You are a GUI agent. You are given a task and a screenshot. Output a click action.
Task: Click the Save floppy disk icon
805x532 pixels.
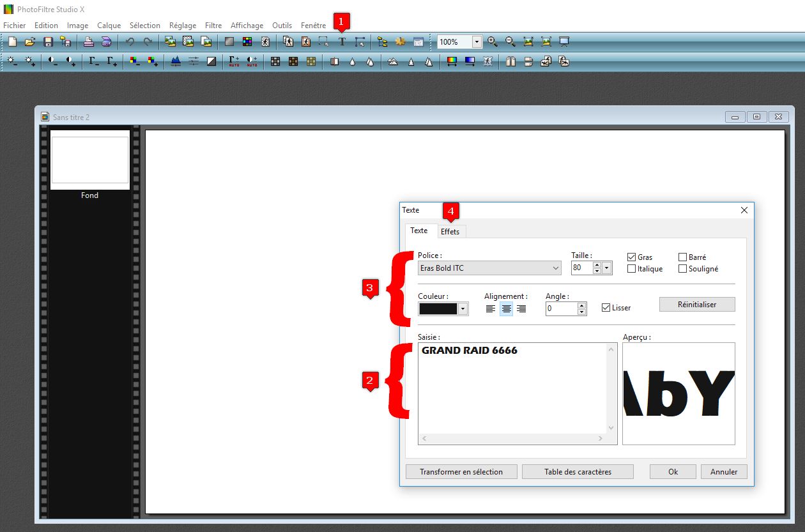click(x=47, y=42)
